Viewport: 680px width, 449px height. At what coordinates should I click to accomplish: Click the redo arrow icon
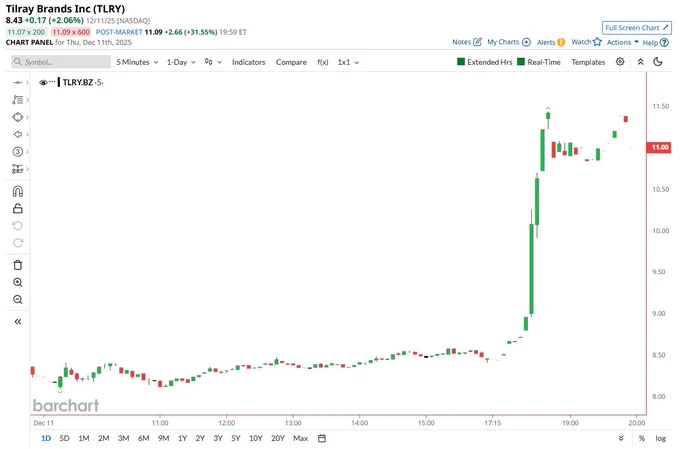click(x=18, y=243)
